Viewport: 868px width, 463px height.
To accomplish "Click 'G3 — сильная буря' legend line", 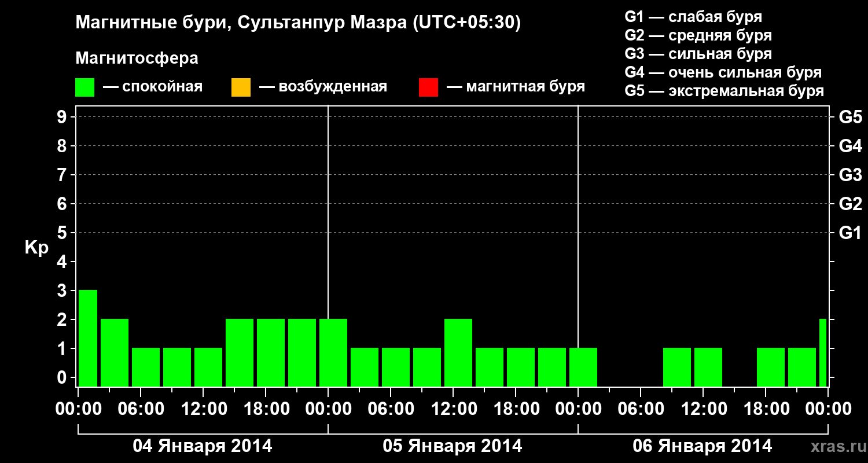I will point(698,54).
